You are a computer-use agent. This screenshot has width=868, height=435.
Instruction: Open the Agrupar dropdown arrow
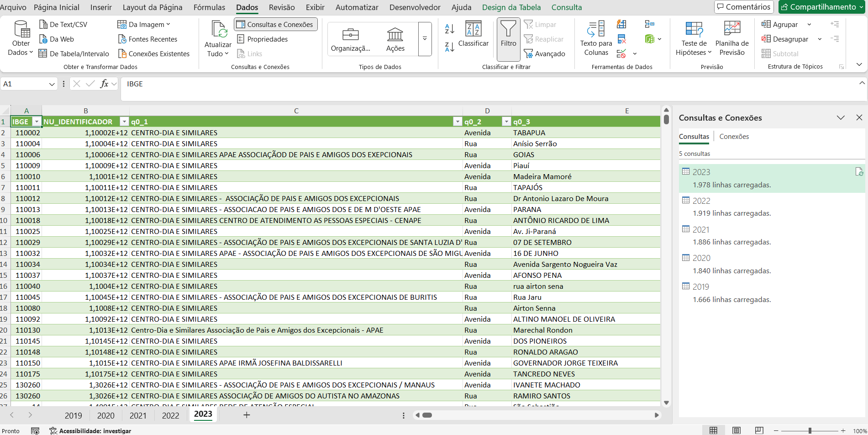pos(809,25)
